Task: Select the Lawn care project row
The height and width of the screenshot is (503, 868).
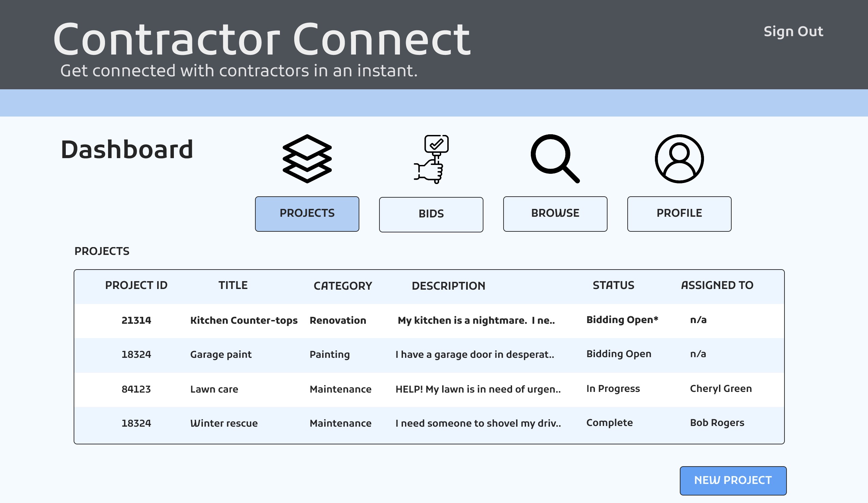Action: (214, 390)
